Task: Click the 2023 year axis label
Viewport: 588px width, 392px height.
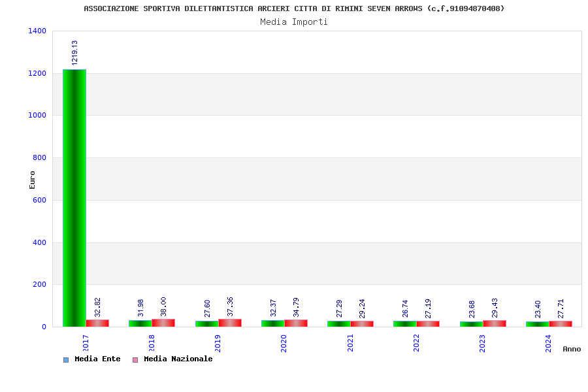Action: 482,343
